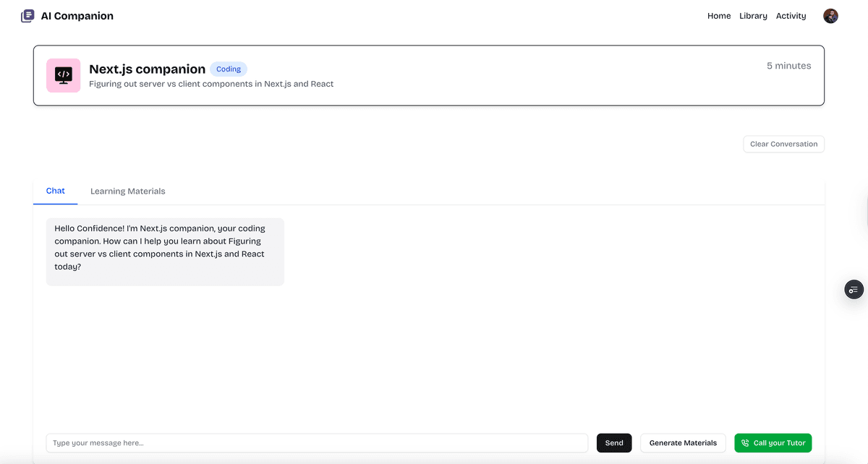Click the pink code monitor companion icon

click(x=64, y=75)
